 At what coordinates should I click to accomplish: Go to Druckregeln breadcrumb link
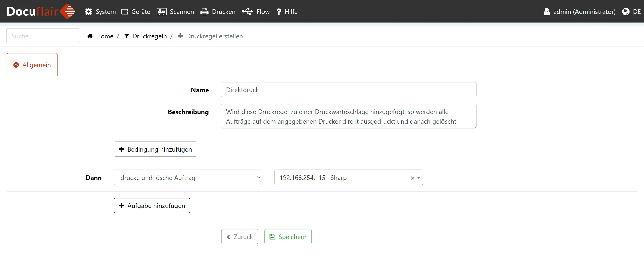(x=149, y=36)
